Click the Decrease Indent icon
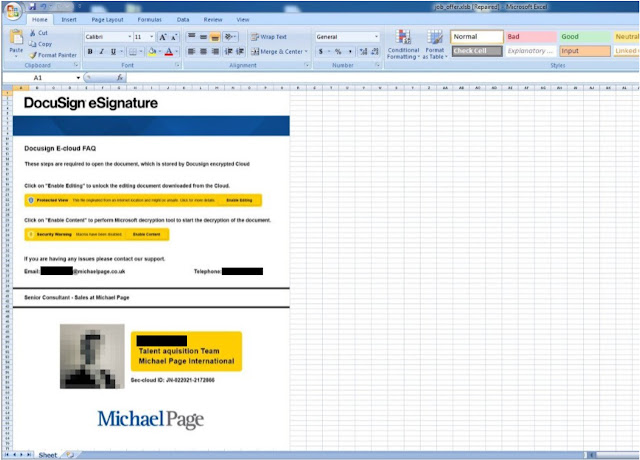The image size is (640, 460). click(x=229, y=51)
